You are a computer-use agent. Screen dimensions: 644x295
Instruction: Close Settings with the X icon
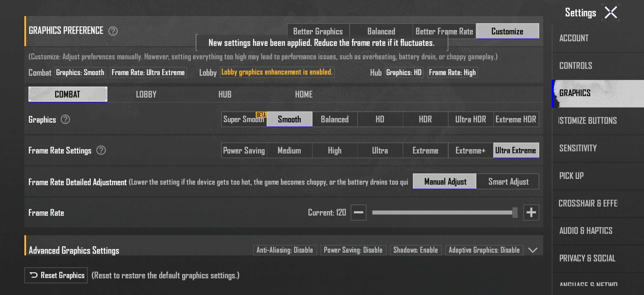[610, 12]
